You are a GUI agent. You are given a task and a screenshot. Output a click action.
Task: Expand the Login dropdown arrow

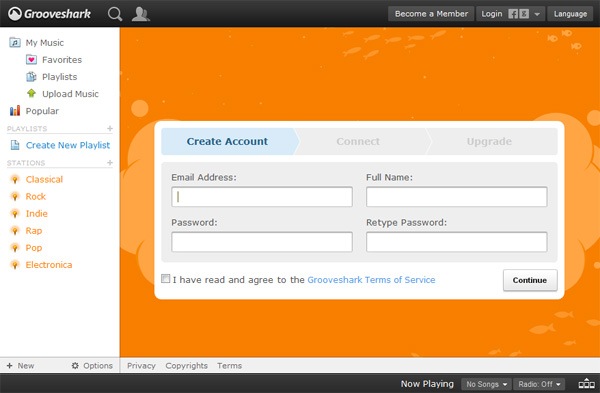pyautogui.click(x=537, y=14)
